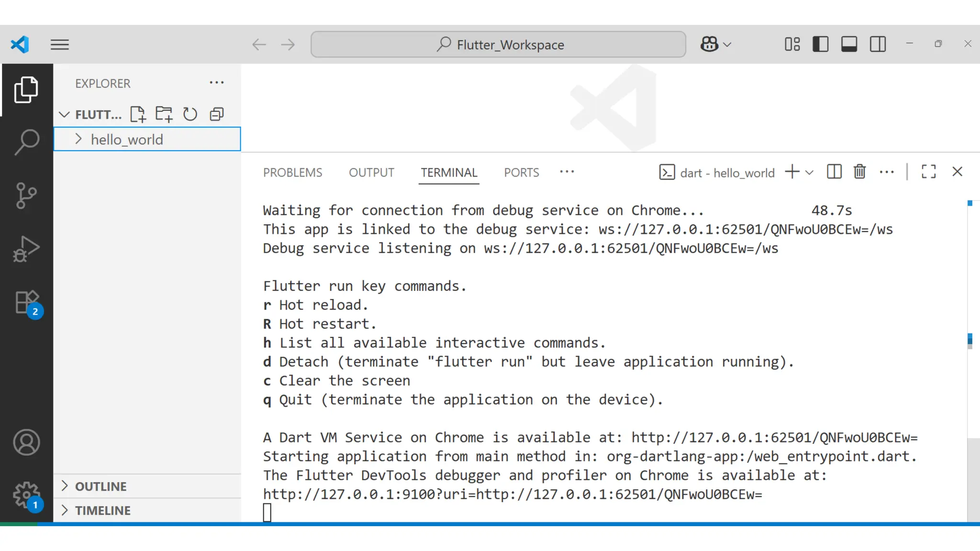Screen dimensions: 980x551
Task: Click the Flutter_Workspace command center search box
Action: coord(498,44)
